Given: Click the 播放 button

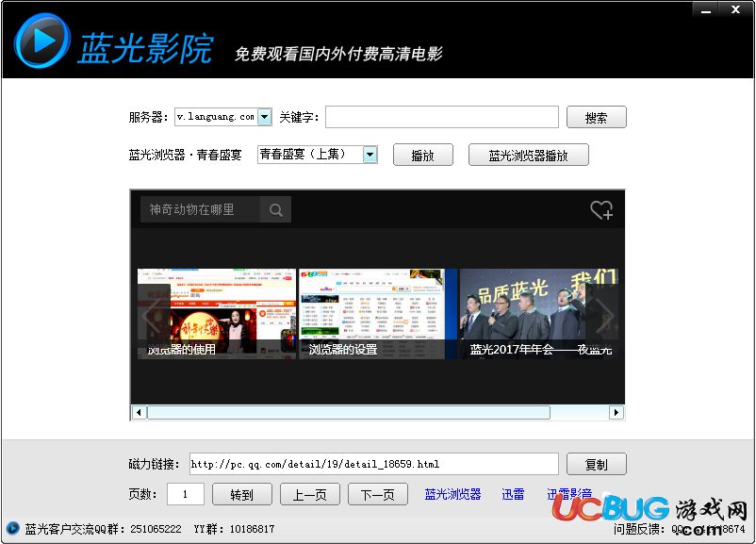Looking at the screenshot, I should click(x=423, y=155).
